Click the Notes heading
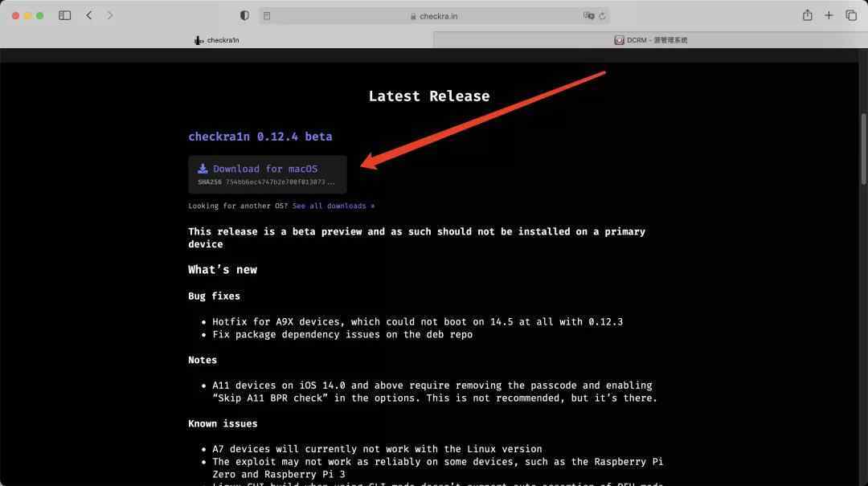This screenshot has width=868, height=486. coord(203,360)
